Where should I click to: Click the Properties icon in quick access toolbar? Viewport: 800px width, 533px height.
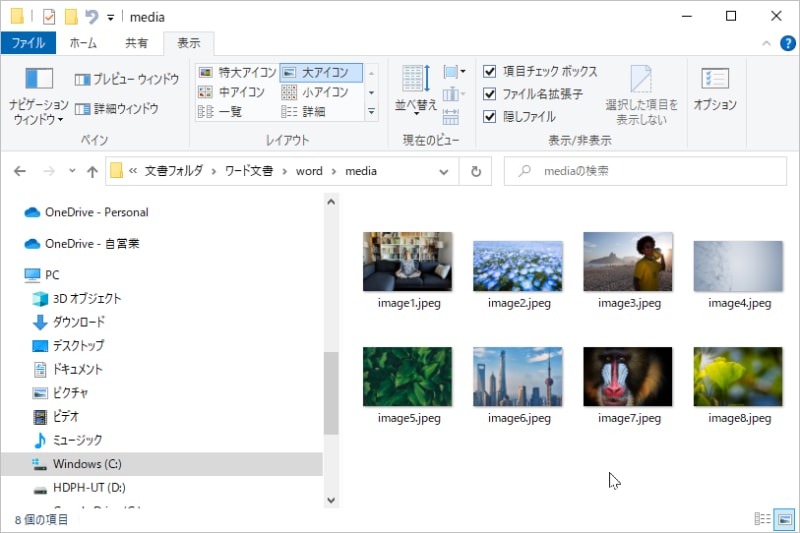point(49,17)
